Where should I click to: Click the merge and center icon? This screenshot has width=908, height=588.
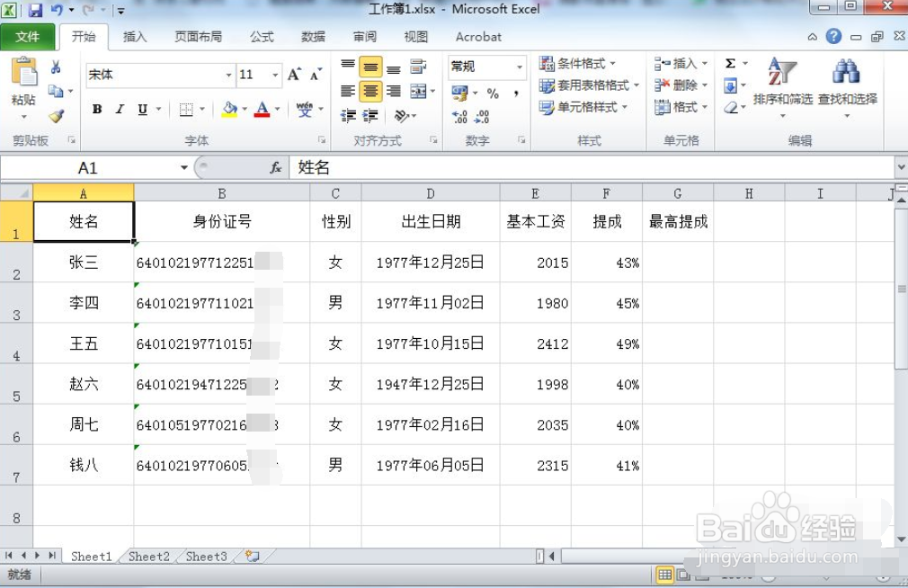click(x=419, y=91)
